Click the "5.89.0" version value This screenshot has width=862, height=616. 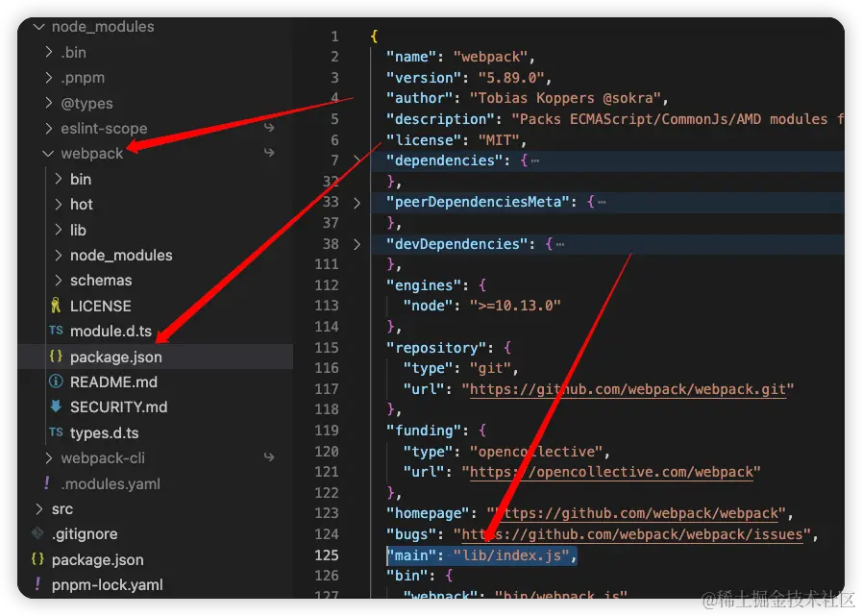click(511, 78)
